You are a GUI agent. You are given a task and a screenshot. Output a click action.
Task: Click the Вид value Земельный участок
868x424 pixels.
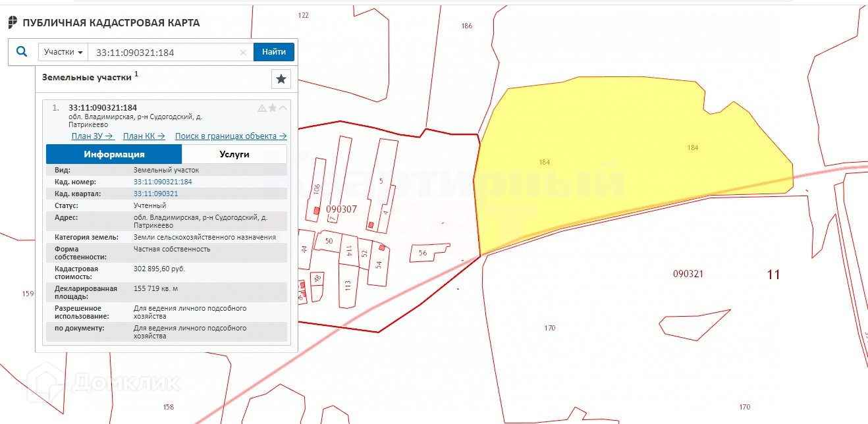[166, 170]
